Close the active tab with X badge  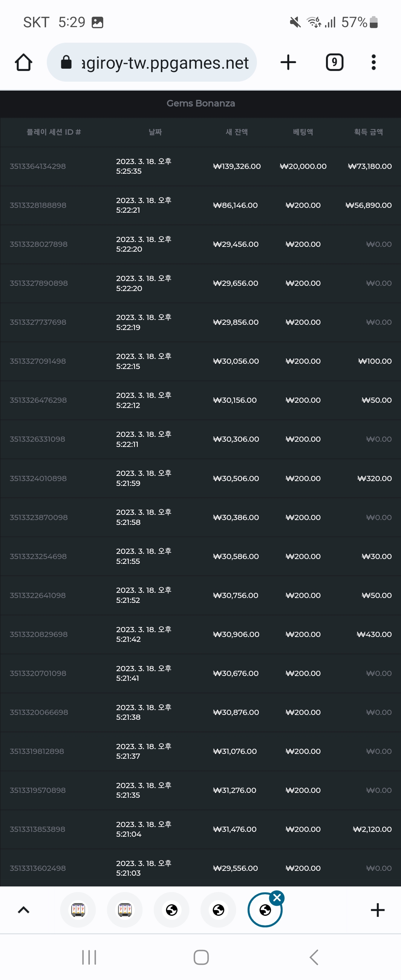(277, 898)
